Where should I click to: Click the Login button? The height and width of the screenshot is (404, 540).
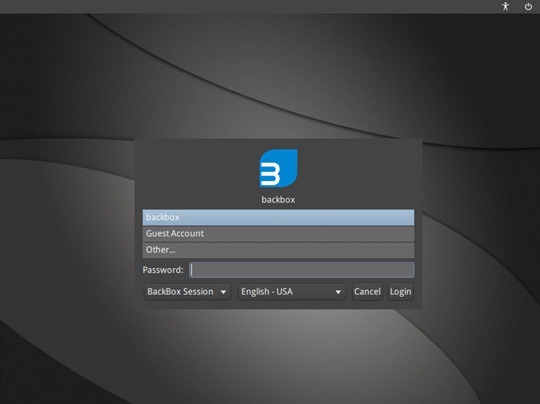[x=401, y=292]
